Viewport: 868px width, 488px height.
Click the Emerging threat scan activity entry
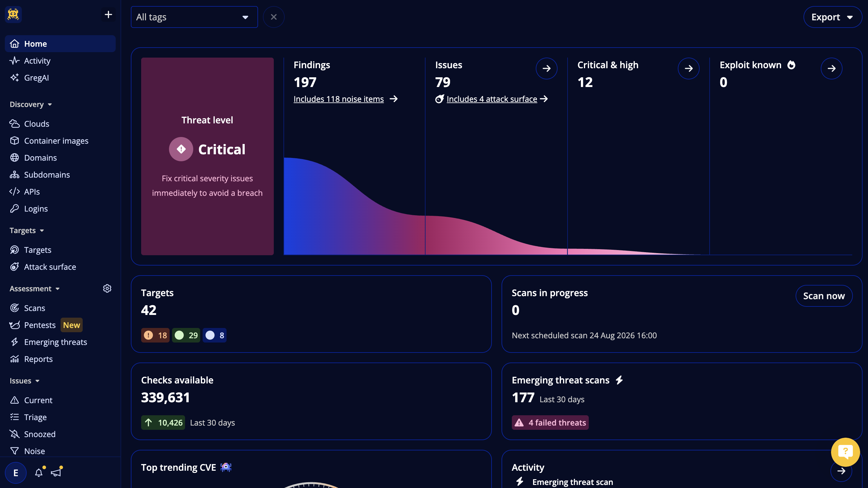coord(572,482)
